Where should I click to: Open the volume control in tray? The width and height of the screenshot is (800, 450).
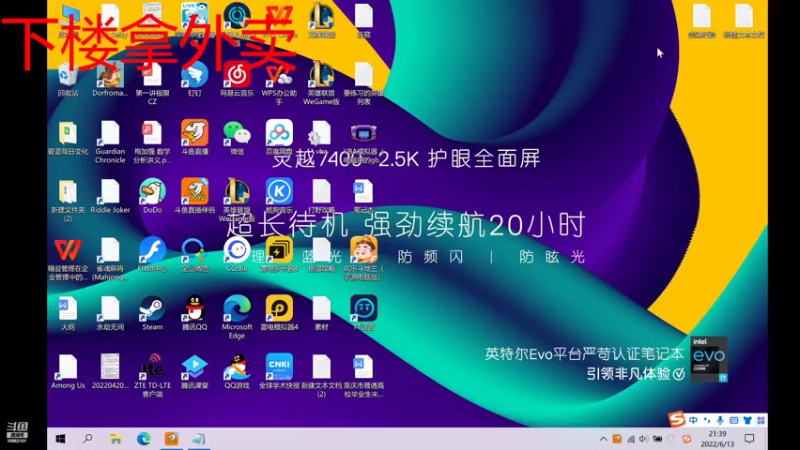[x=644, y=439]
